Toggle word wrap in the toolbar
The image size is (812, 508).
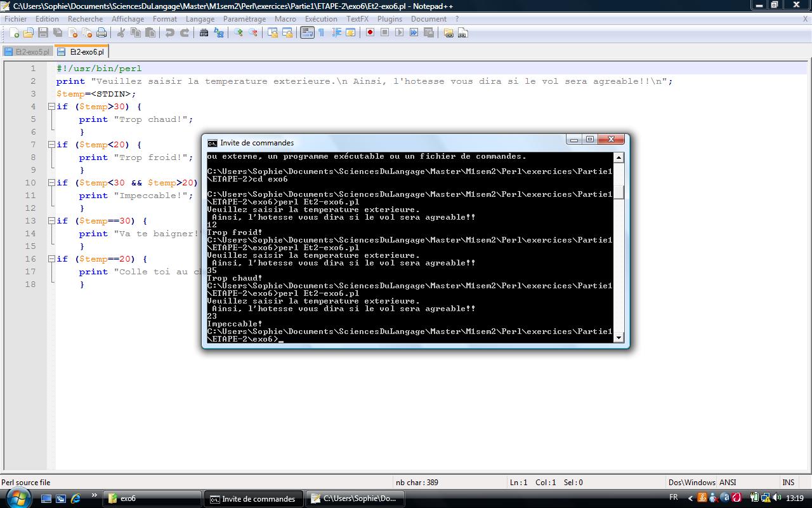point(307,33)
